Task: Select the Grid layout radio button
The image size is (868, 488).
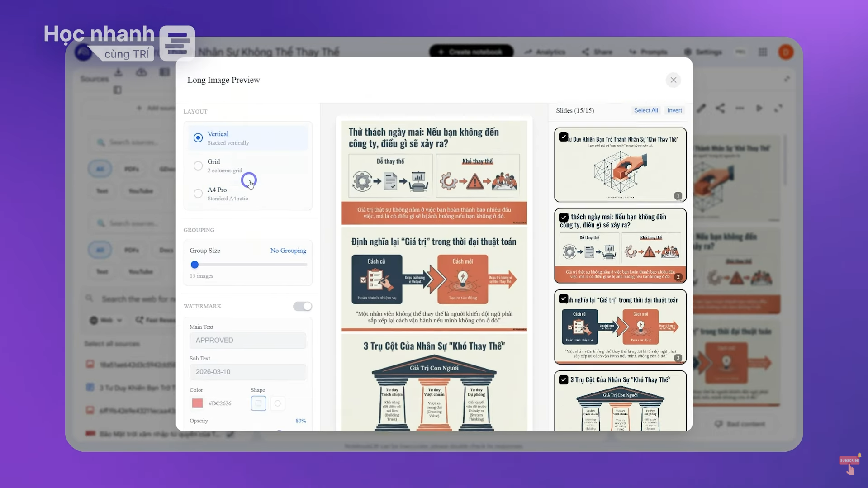Action: [198, 166]
